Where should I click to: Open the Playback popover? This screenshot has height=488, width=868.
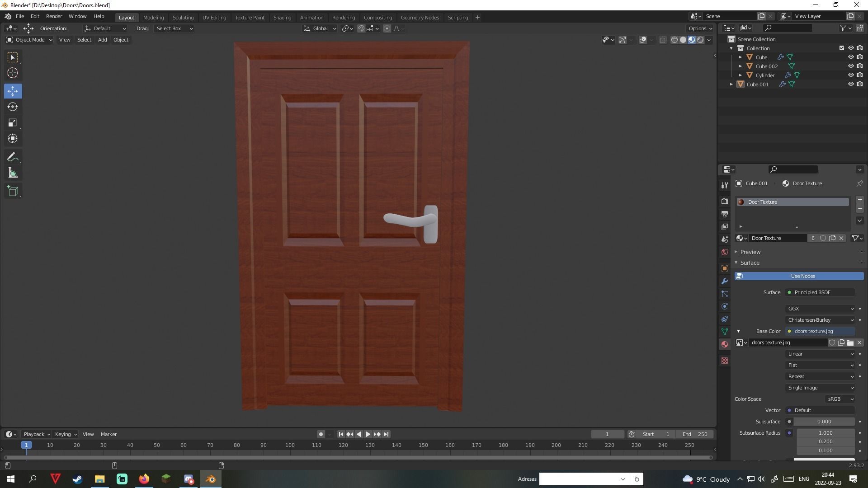[37, 434]
